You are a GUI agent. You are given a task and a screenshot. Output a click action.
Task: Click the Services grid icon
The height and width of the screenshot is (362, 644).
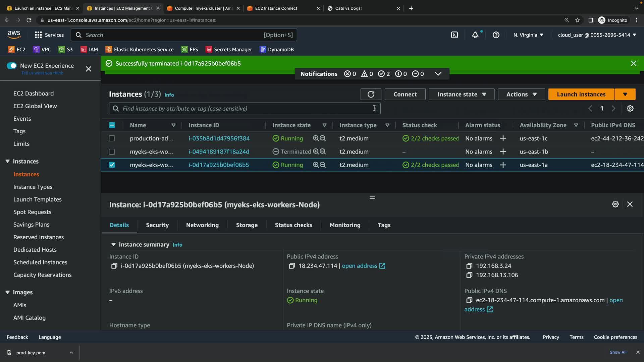(x=38, y=35)
